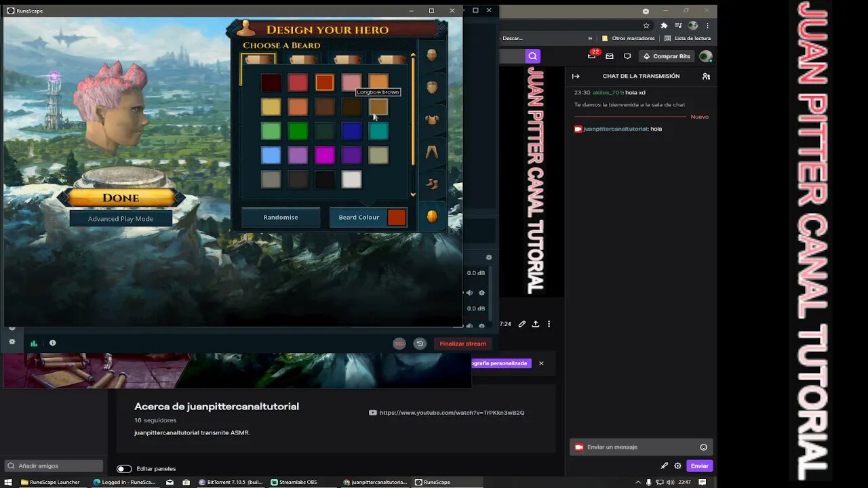Toggle the Editar paneles switch
Image resolution: width=868 pixels, height=488 pixels.
(124, 468)
